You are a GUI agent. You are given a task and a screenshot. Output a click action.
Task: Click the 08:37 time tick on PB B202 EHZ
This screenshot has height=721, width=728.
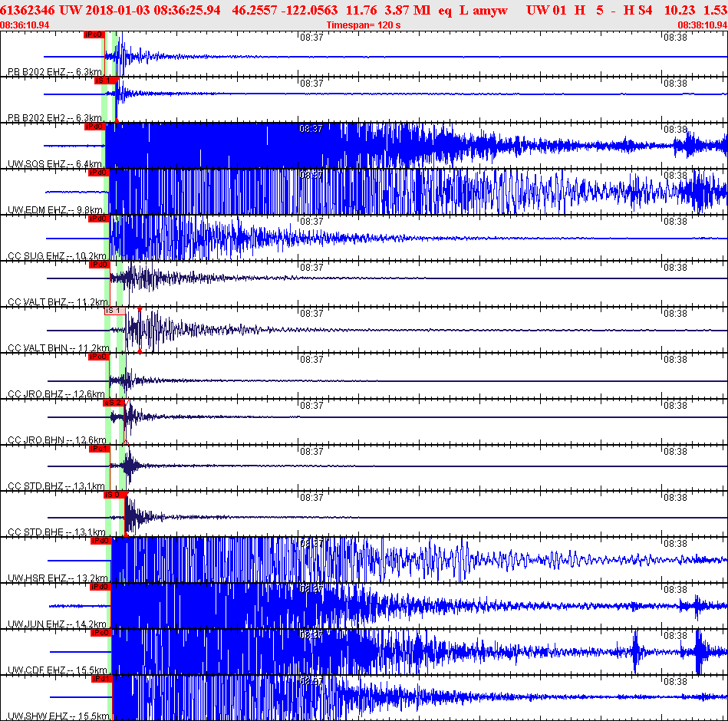coord(310,38)
